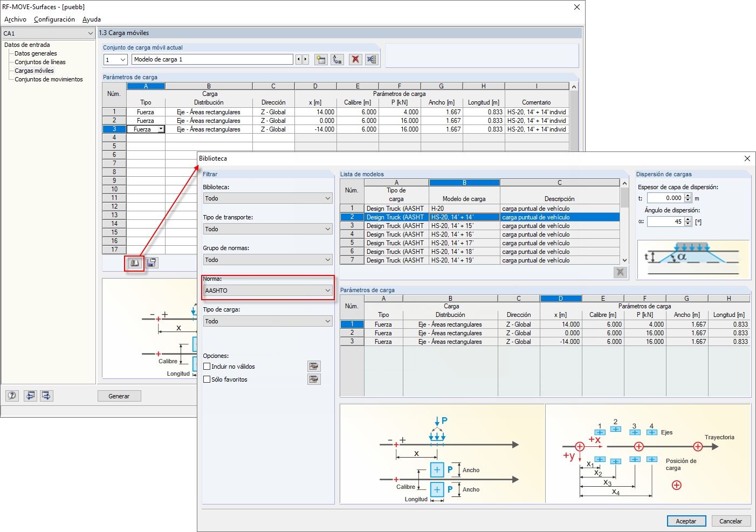Click the Cancelar button

click(x=731, y=521)
